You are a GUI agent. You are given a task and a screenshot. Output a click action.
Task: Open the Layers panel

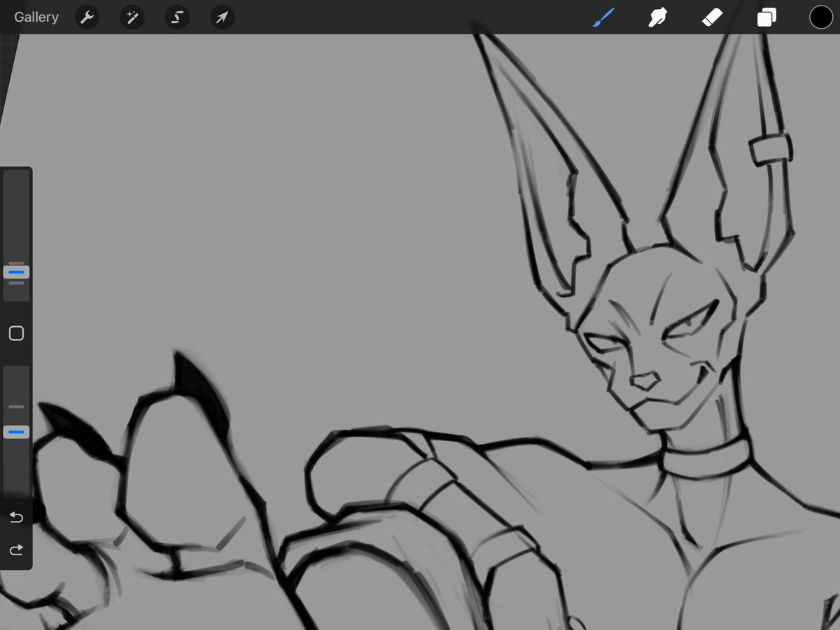(766, 17)
